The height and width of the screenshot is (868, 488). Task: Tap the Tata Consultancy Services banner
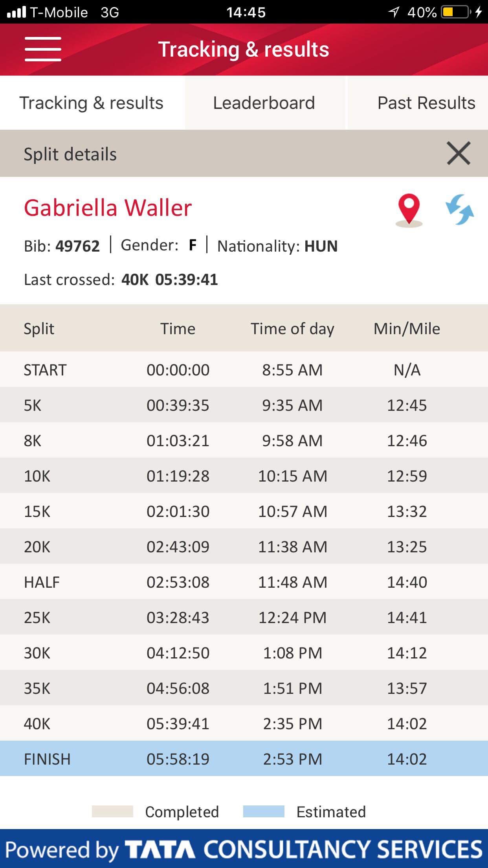(x=244, y=849)
